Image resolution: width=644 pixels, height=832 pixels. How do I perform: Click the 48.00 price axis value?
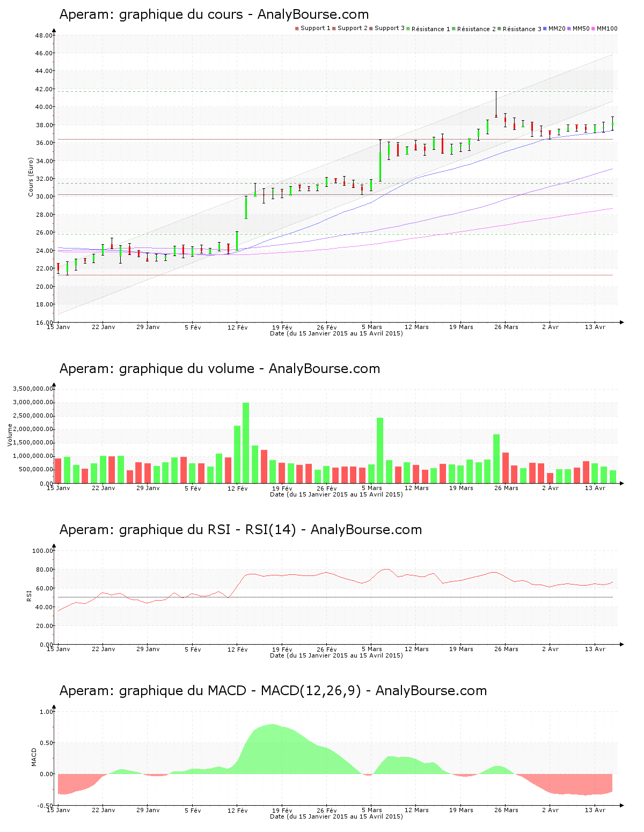pos(44,35)
